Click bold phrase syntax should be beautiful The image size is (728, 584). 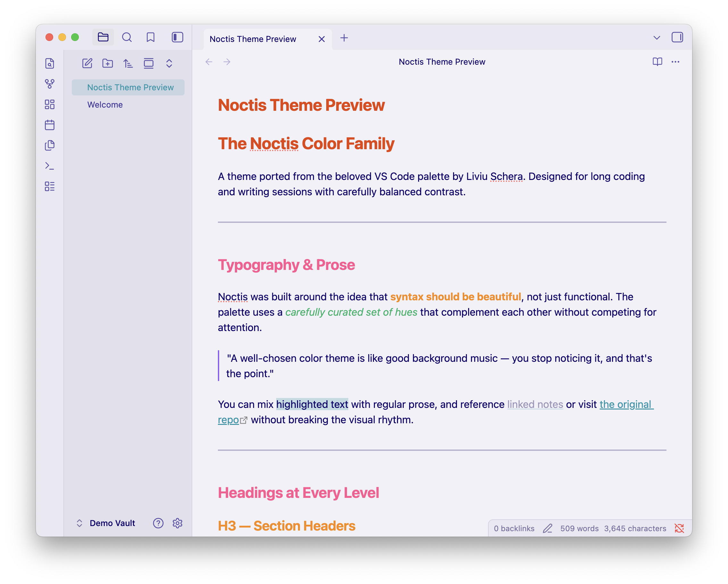click(x=456, y=296)
